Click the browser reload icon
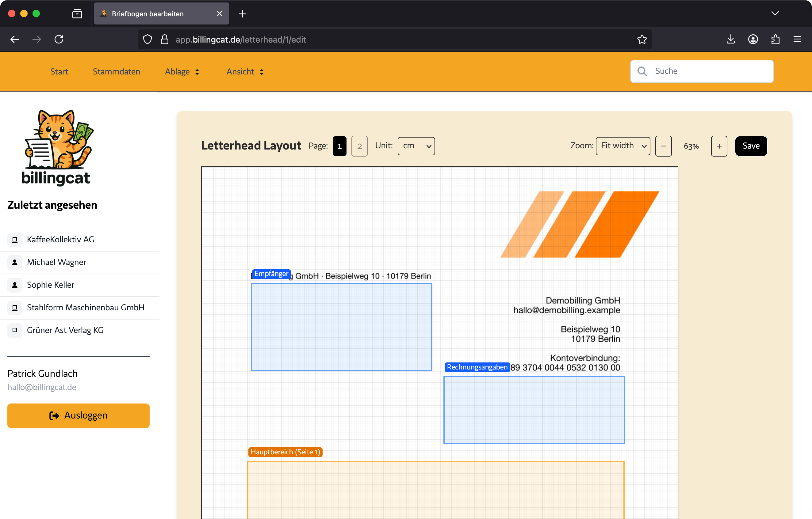Image resolution: width=812 pixels, height=519 pixels. click(59, 40)
